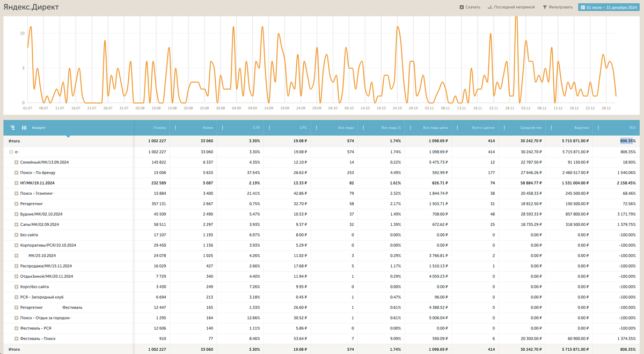This screenshot has width=644, height=354.
Task: Expand the Поиск - Отдых за городом campaign
Action: click(16, 318)
